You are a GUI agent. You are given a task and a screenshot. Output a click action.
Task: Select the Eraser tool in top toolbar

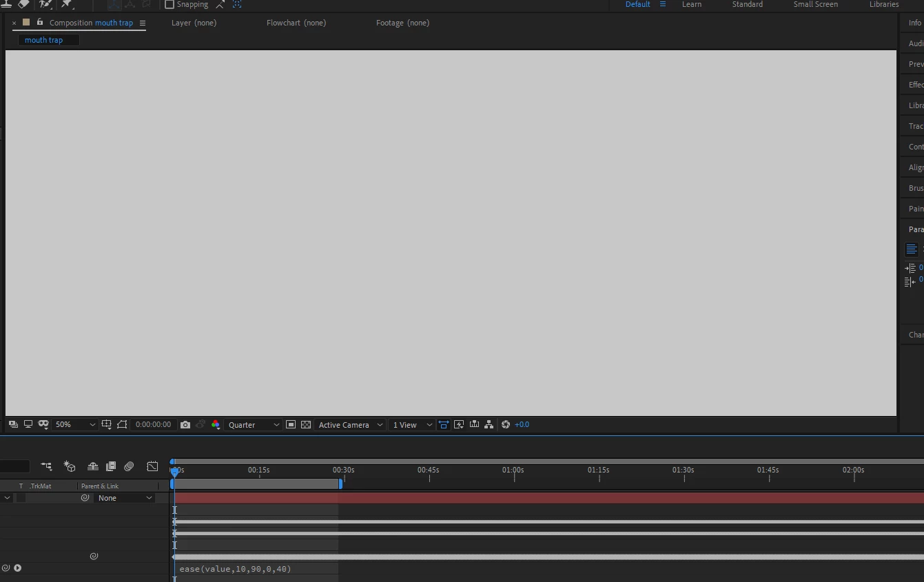click(x=24, y=4)
